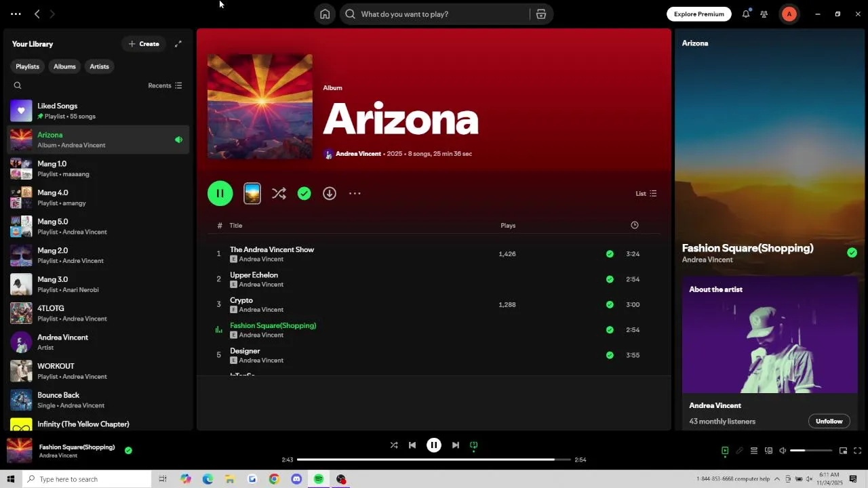Open Task View in the taskbar
868x488 pixels.
pos(163,479)
